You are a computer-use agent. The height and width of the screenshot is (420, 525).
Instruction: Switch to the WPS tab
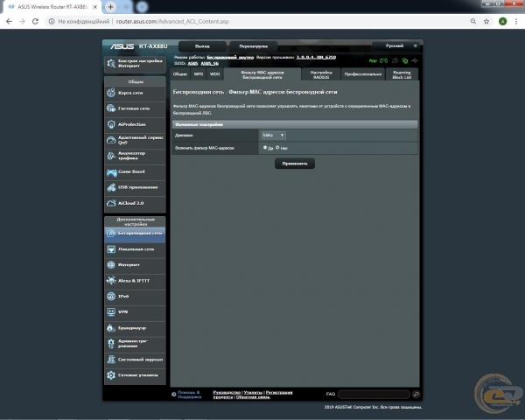coord(199,74)
